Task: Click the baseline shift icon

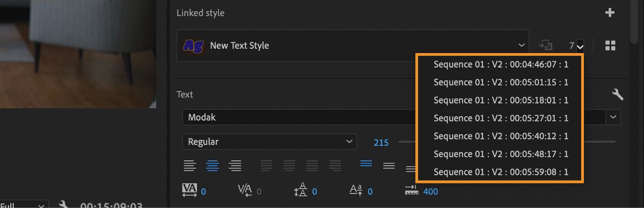Action: (356, 190)
